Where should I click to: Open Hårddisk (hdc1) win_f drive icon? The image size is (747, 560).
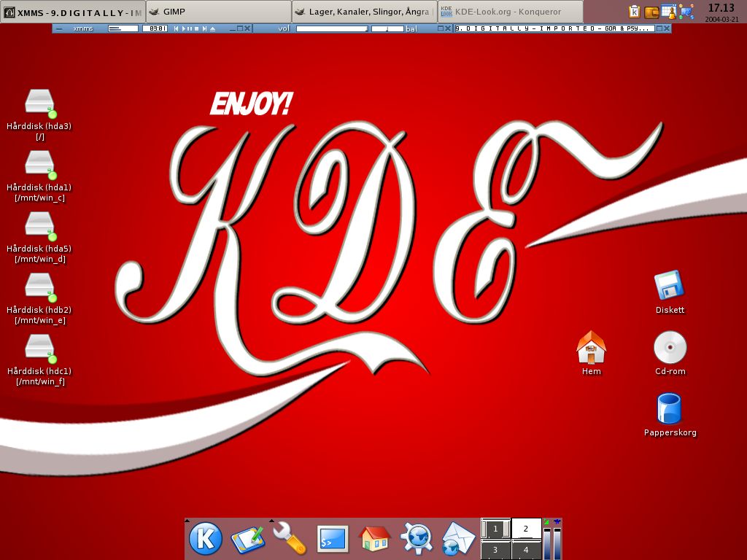point(40,349)
